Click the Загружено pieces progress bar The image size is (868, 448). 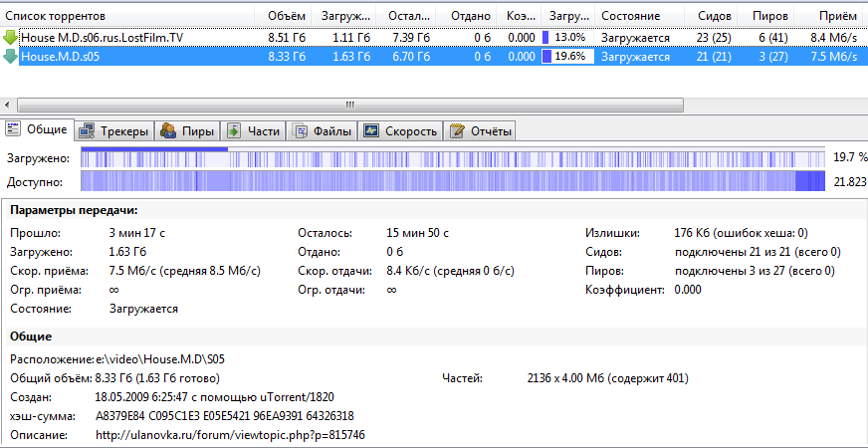(453, 158)
